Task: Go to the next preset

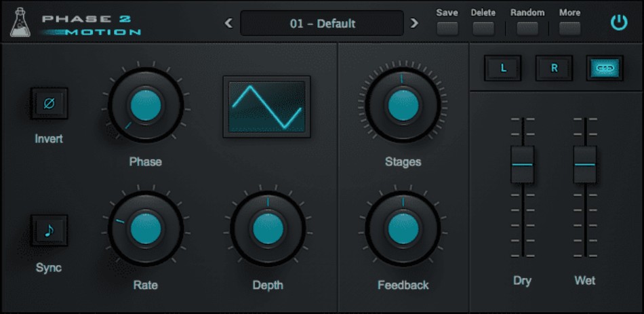Action: coord(414,24)
